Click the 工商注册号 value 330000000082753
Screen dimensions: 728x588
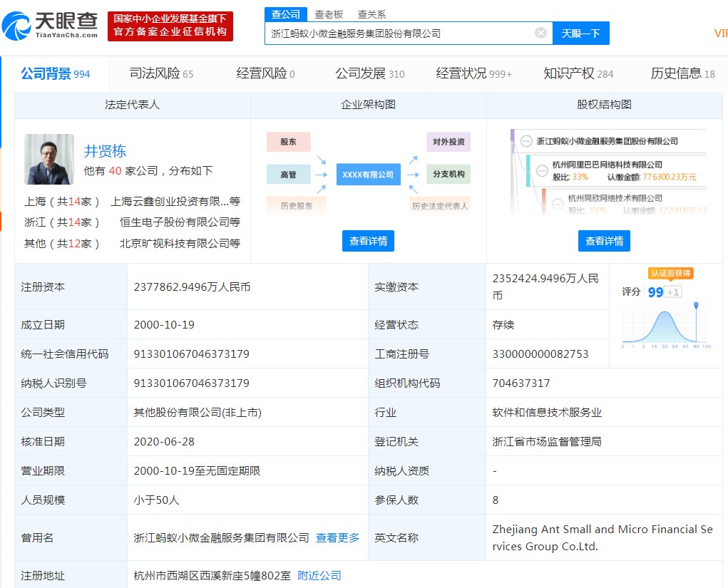(x=540, y=354)
